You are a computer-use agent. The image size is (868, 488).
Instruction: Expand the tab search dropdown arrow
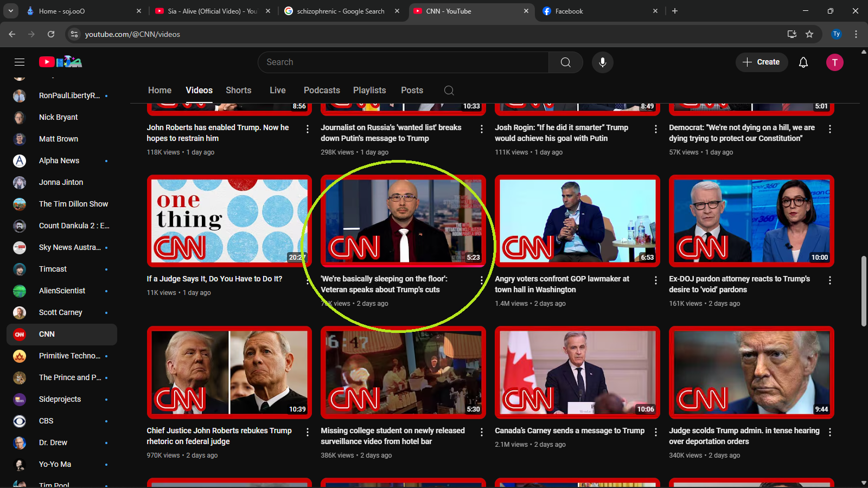pyautogui.click(x=11, y=11)
